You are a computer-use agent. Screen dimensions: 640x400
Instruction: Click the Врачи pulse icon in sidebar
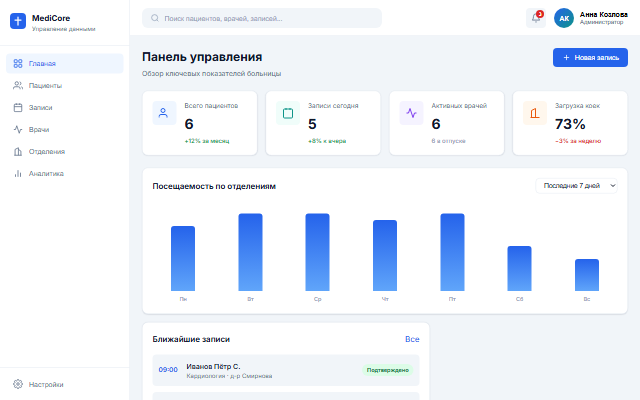[18, 129]
